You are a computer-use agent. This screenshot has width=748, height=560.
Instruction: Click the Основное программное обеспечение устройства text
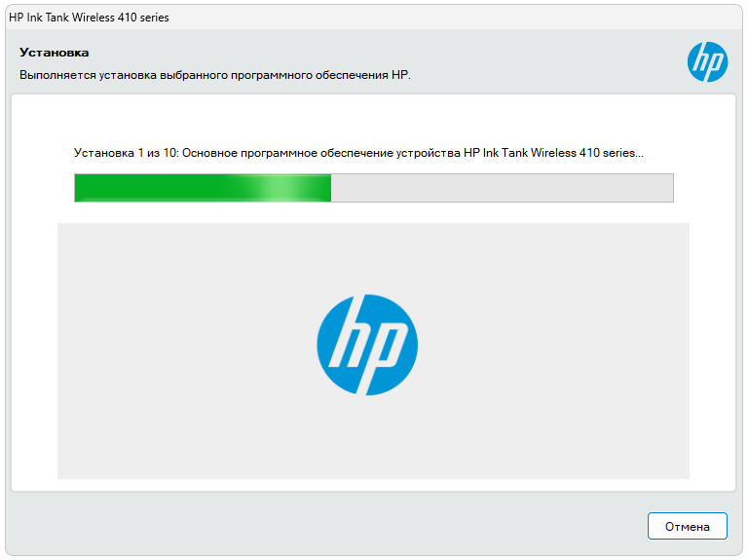[321, 153]
